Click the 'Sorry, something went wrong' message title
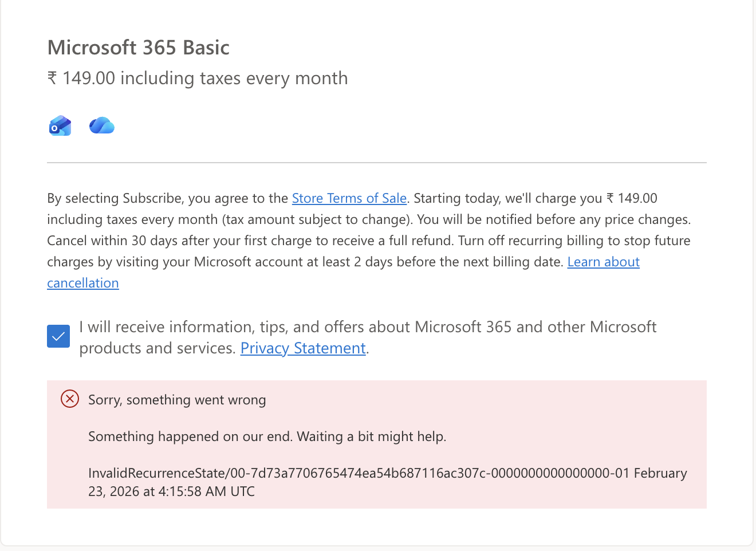The width and height of the screenshot is (756, 551). click(x=177, y=400)
